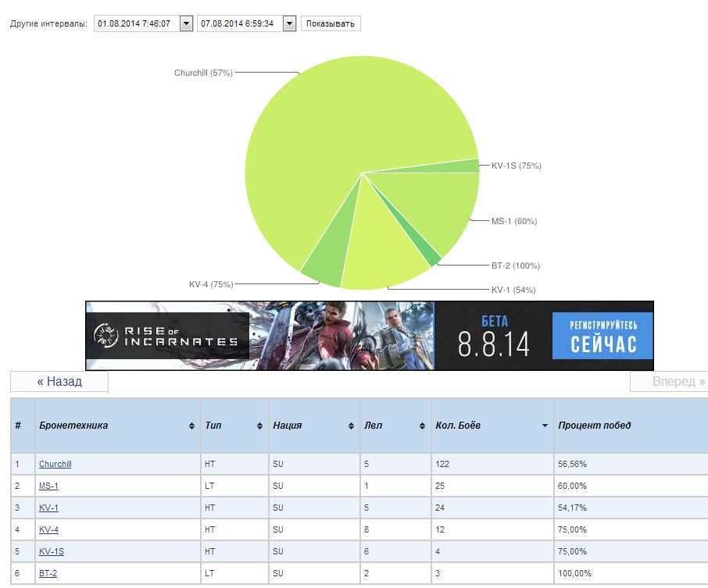This screenshot has width=708, height=588.
Task: Click the 56,56% win rate cell
Action: click(631, 464)
